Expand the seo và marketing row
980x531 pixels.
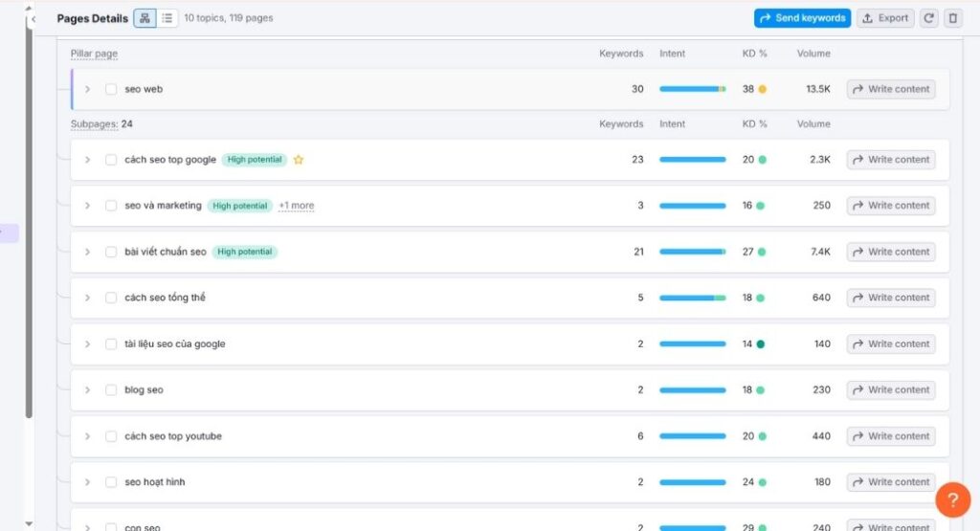pyautogui.click(x=87, y=206)
